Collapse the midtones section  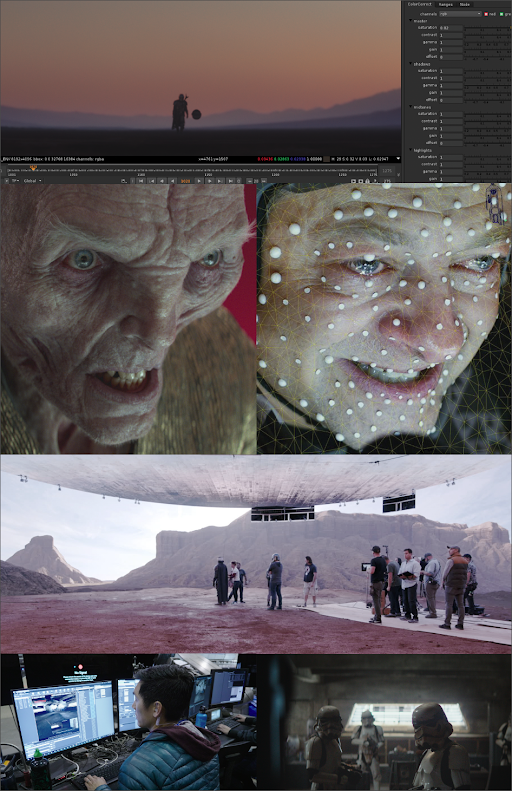tap(411, 107)
